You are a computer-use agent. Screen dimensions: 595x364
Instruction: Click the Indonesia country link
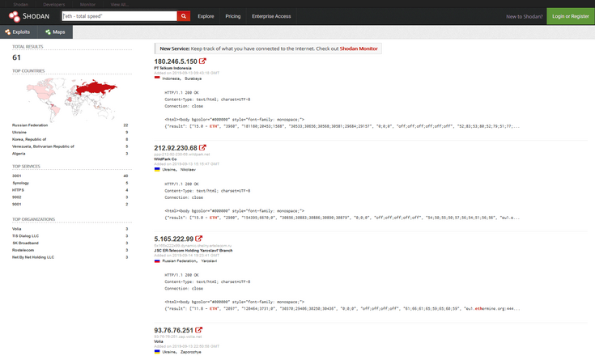(172, 79)
